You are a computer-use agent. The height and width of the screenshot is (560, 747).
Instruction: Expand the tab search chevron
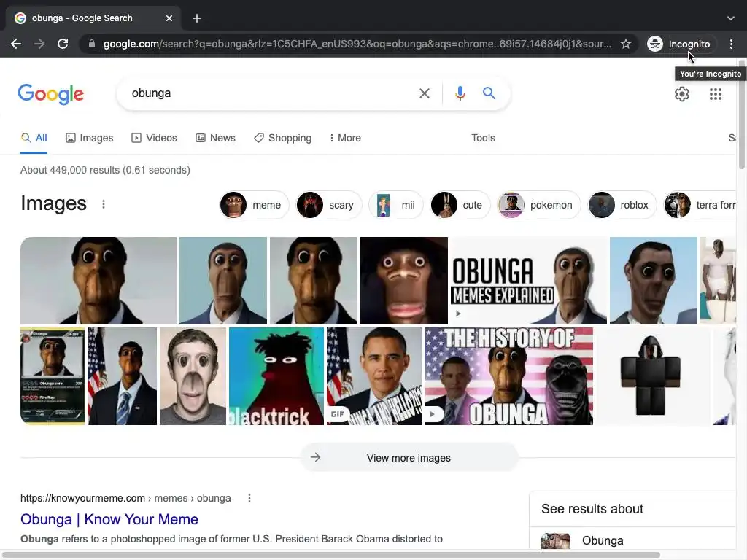pos(731,18)
